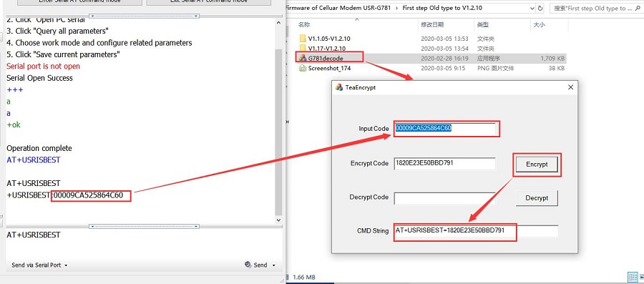644x284 pixels.
Task: Click the Decrypt button in TeaEncrypt
Action: pos(537,198)
